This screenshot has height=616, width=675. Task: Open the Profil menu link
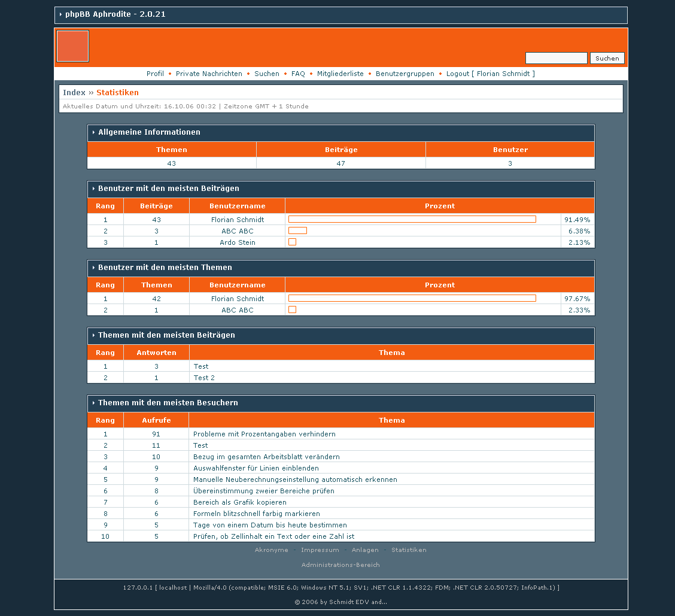coord(155,74)
